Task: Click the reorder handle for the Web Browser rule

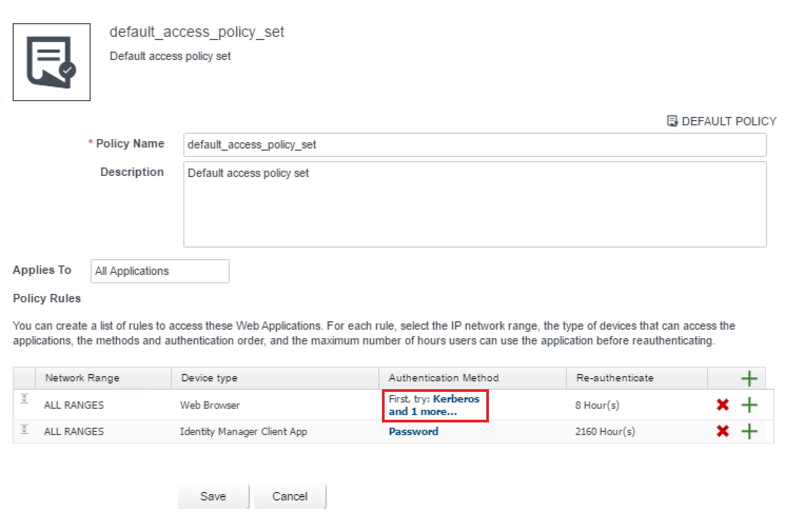Action: click(24, 399)
